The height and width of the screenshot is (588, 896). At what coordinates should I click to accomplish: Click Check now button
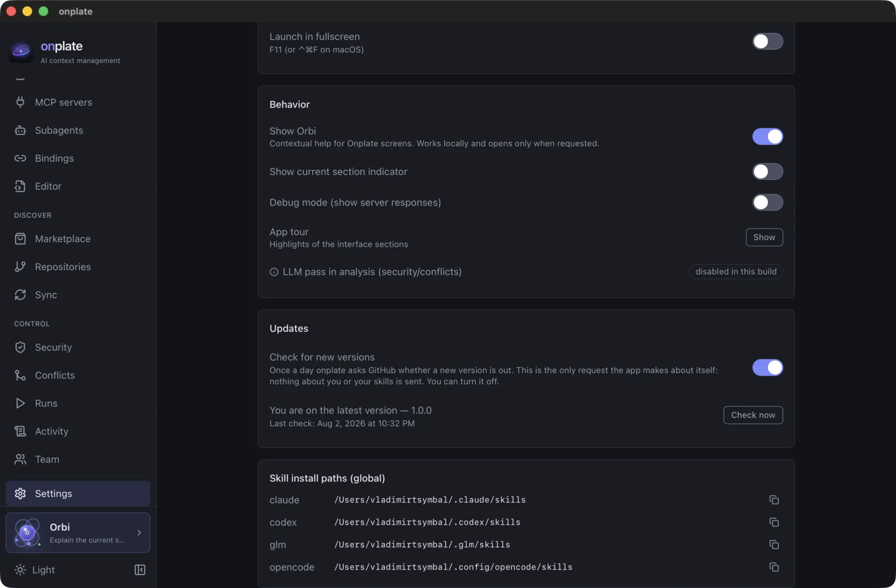(753, 416)
